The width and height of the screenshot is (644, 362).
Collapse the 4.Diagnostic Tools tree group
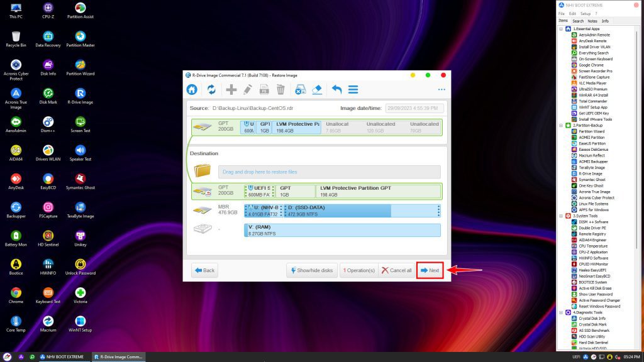tap(561, 312)
